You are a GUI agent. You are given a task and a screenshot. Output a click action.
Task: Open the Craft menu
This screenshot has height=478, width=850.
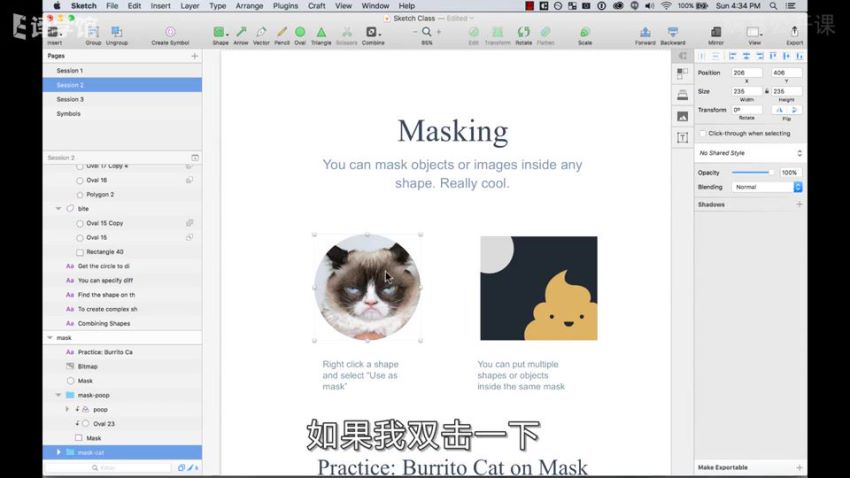317,5
